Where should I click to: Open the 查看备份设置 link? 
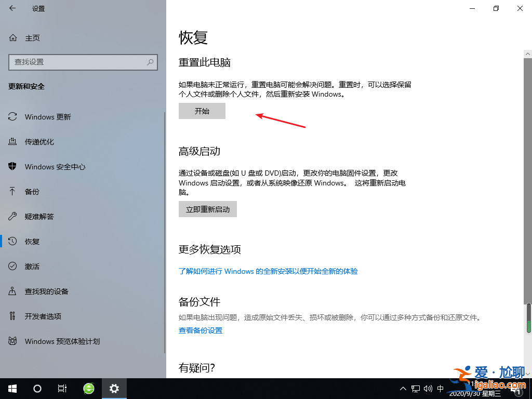pos(201,330)
